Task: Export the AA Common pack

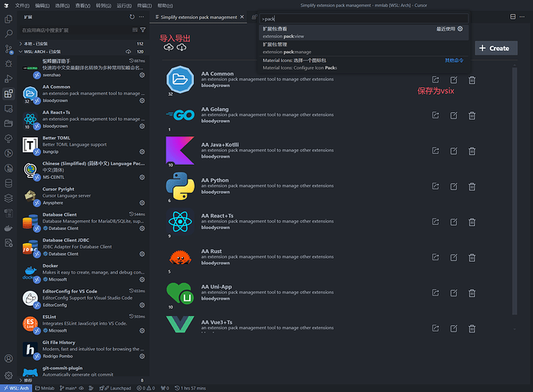Action: [x=436, y=80]
